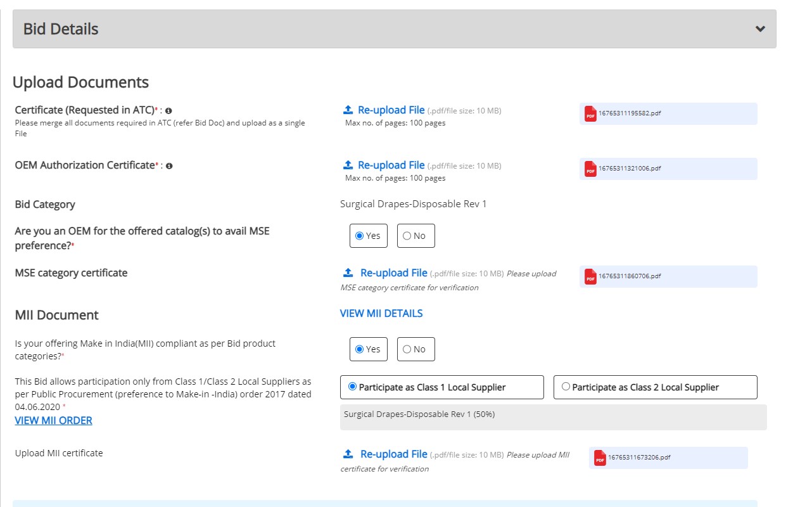Click upload icon for MII certificate upload

(x=348, y=452)
